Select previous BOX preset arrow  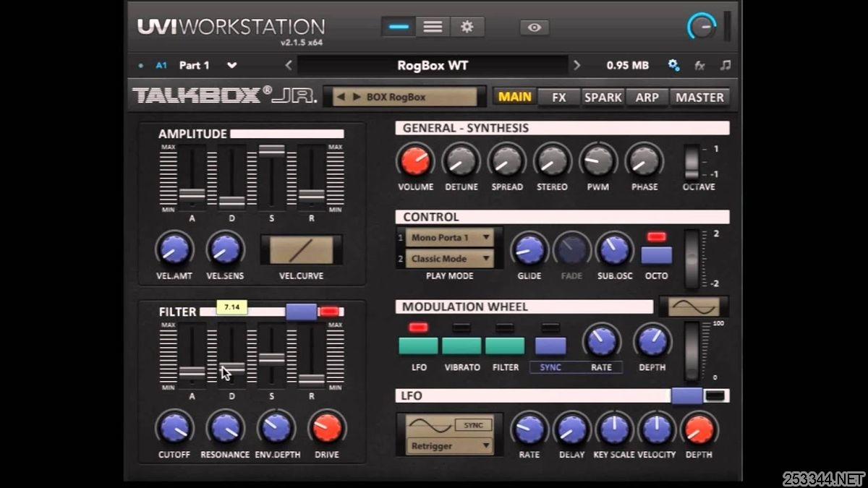[340, 97]
